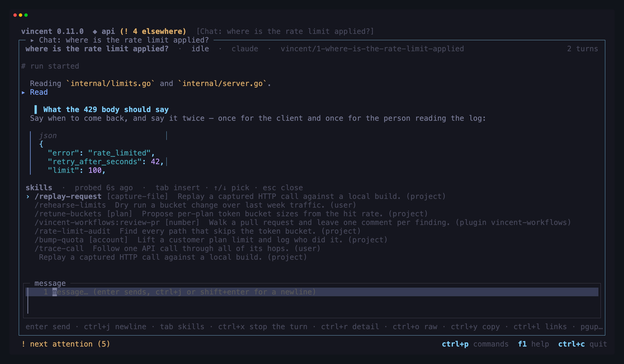Click the heading 'What the 429 body should say'
Viewport: 624px width, 364px height.
[x=106, y=109]
